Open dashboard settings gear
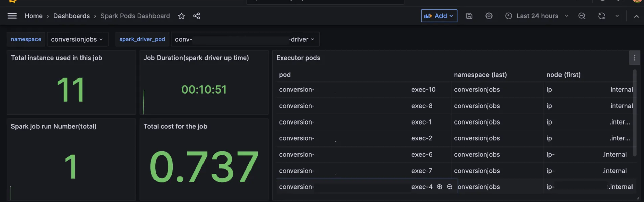The height and width of the screenshot is (202, 644). point(489,16)
